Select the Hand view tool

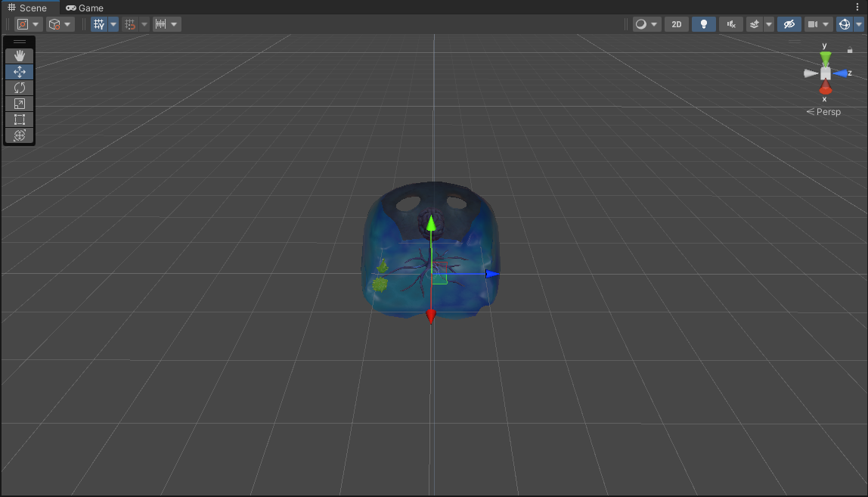click(20, 56)
